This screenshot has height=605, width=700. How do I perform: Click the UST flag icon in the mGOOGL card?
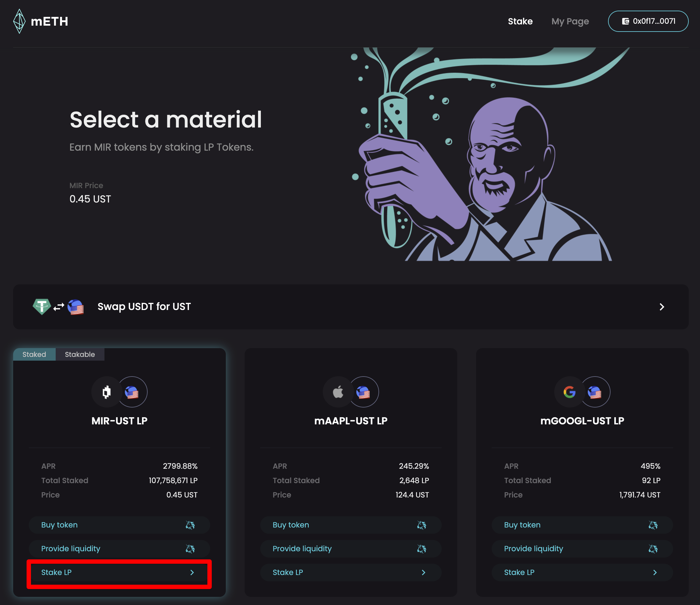(x=595, y=392)
